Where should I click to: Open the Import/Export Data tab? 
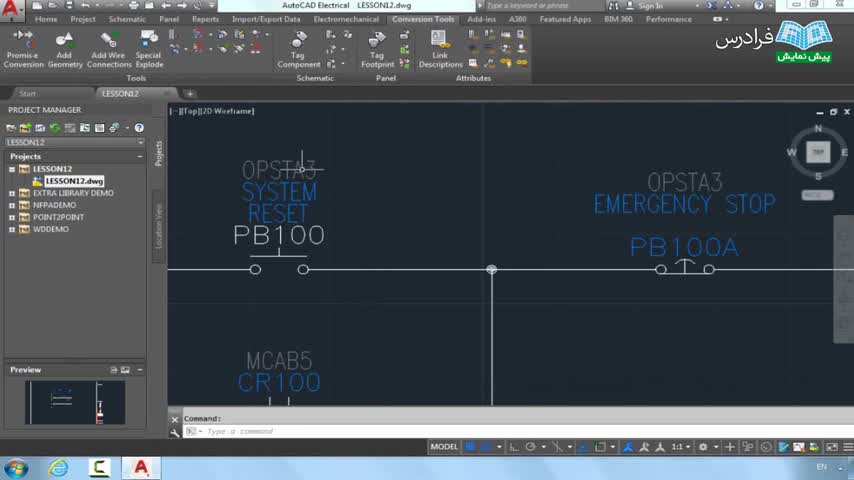[x=266, y=19]
